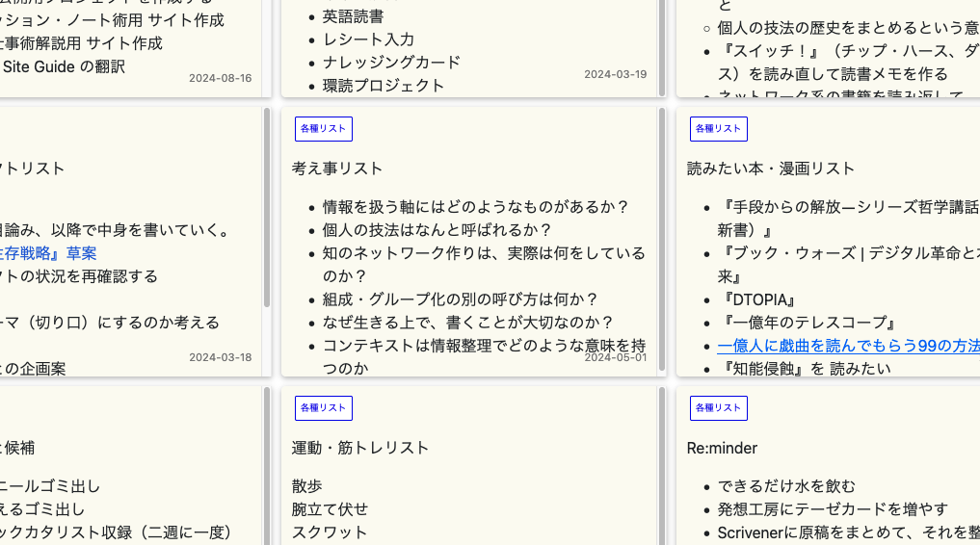Click 組成・グループ化の別の呼び方は何か？ item
This screenshot has height=545, width=980.
[460, 299]
